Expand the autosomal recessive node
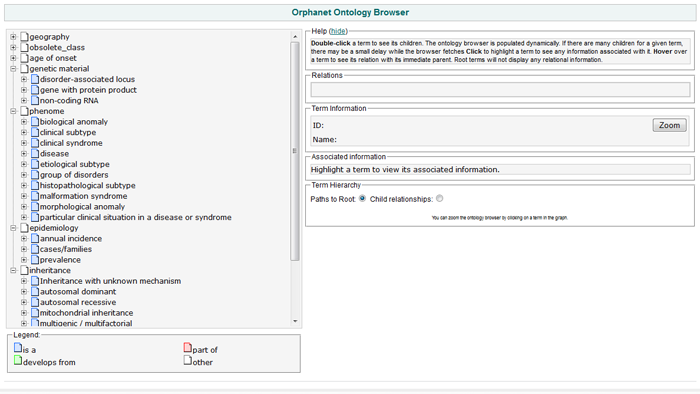The image size is (700, 394). 24,302
